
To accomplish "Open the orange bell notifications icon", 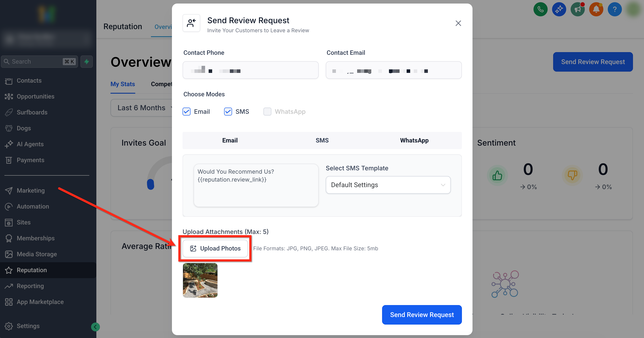I will click(596, 9).
